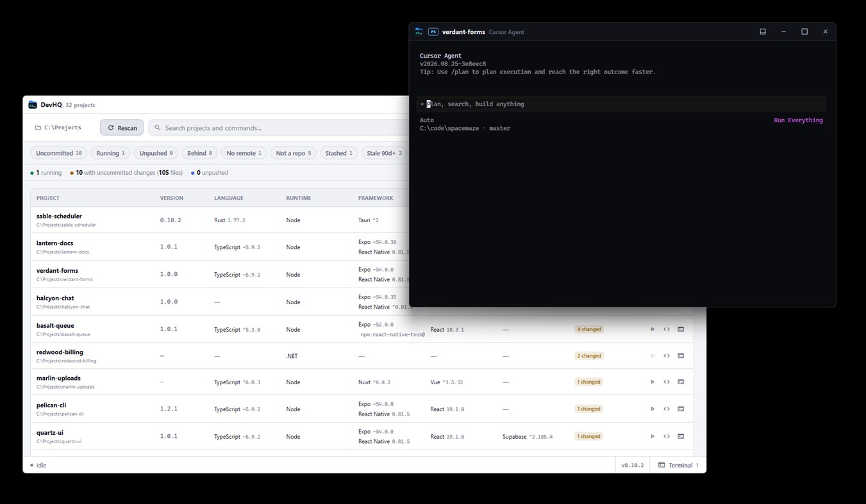The height and width of the screenshot is (504, 866).
Task: Open Terminal panel in DevHQ status bar
Action: 678,465
